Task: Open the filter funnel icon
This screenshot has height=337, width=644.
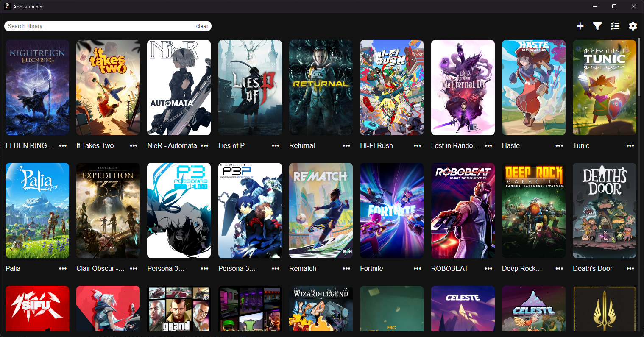Action: (x=597, y=26)
